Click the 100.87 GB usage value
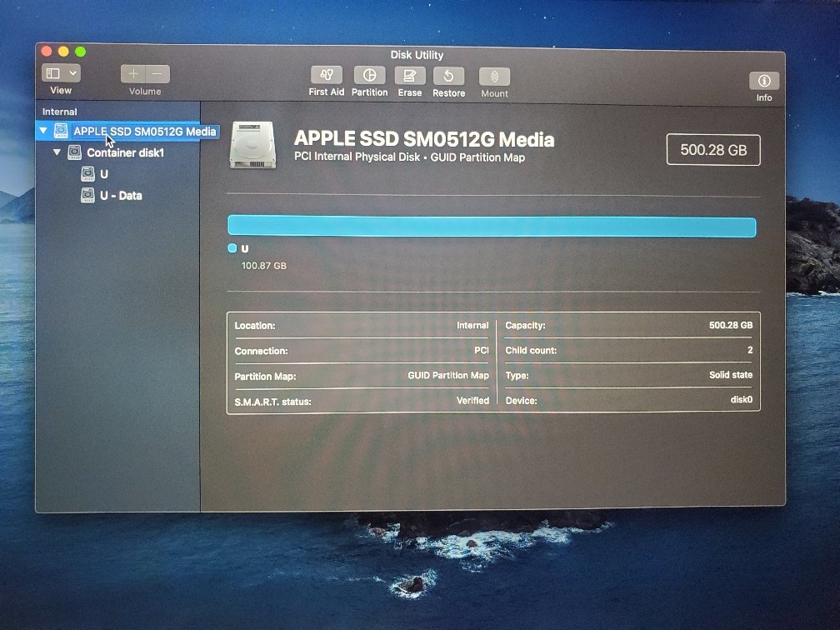 click(x=263, y=266)
